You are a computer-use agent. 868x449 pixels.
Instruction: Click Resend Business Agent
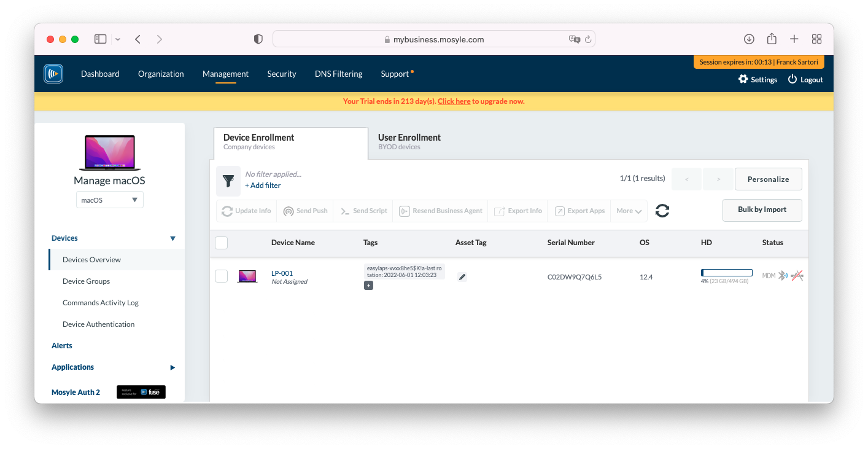[x=440, y=211]
